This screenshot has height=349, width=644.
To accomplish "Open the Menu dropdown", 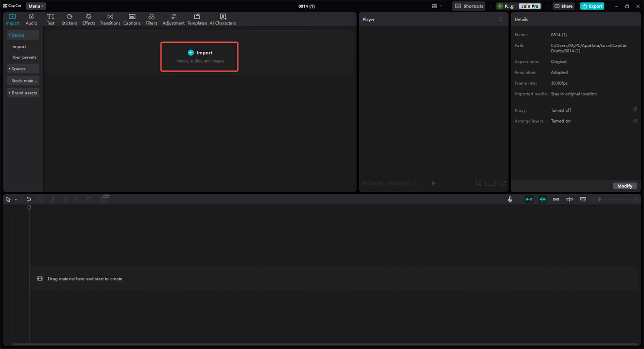I will [36, 6].
